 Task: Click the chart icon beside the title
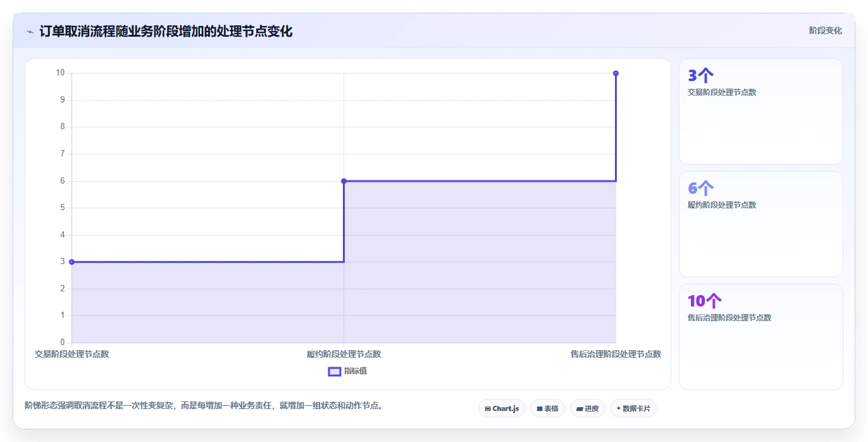[x=30, y=31]
